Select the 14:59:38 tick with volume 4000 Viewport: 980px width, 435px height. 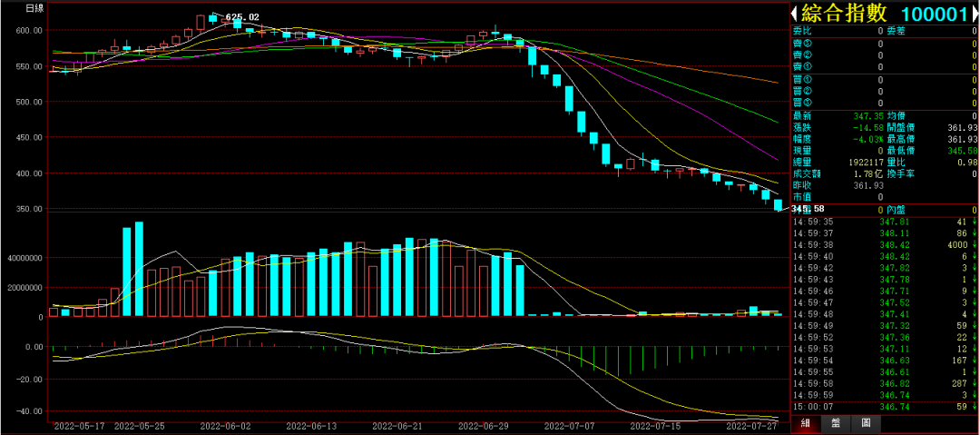pos(885,244)
